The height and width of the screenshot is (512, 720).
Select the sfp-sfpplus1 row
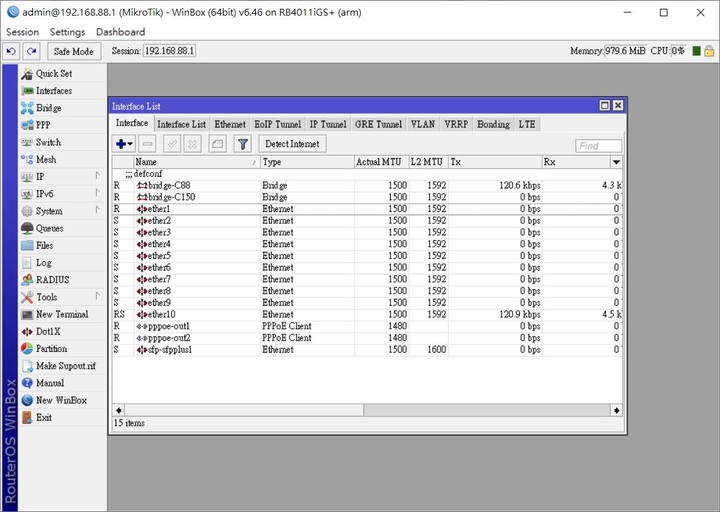(x=367, y=349)
